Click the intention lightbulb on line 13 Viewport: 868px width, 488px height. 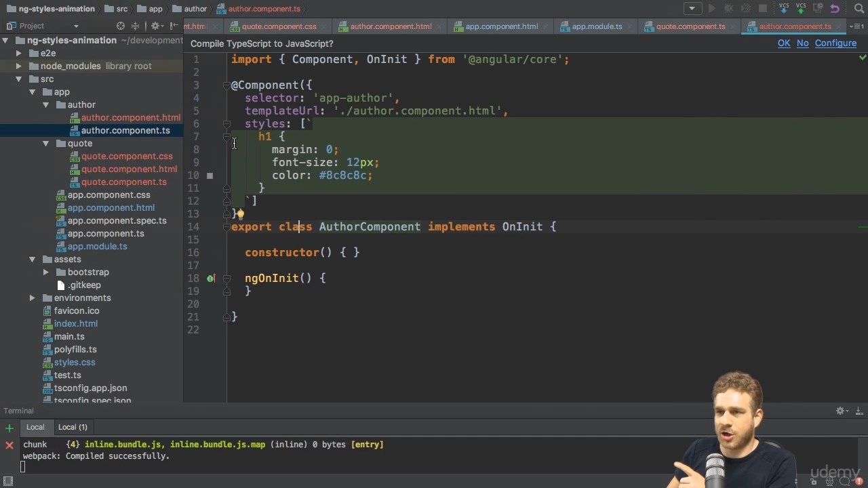[x=240, y=214]
